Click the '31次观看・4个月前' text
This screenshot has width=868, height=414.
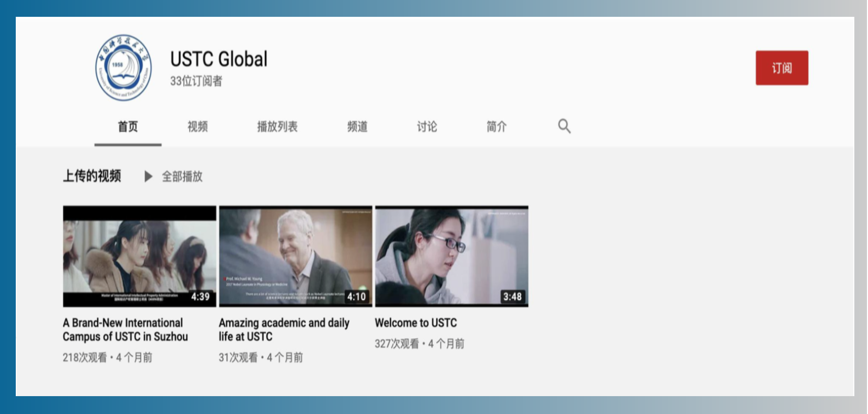point(261,357)
